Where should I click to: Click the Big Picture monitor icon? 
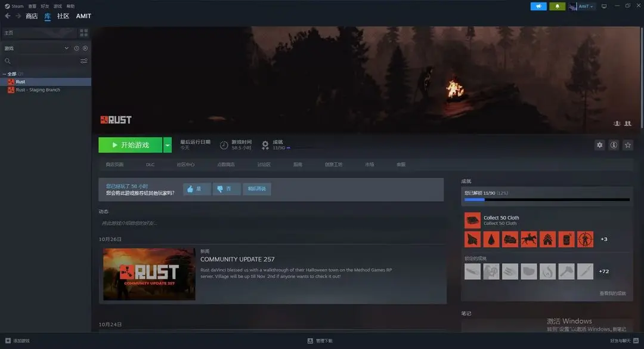pyautogui.click(x=603, y=6)
